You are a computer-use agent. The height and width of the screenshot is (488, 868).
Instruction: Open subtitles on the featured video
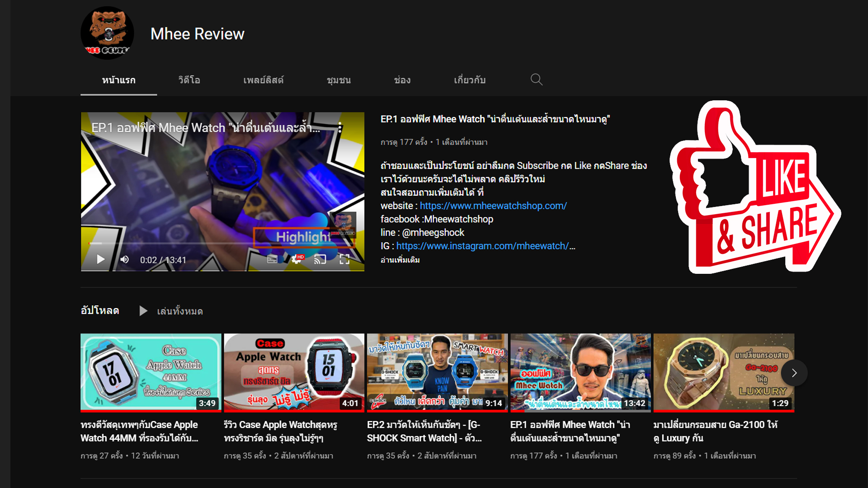272,259
